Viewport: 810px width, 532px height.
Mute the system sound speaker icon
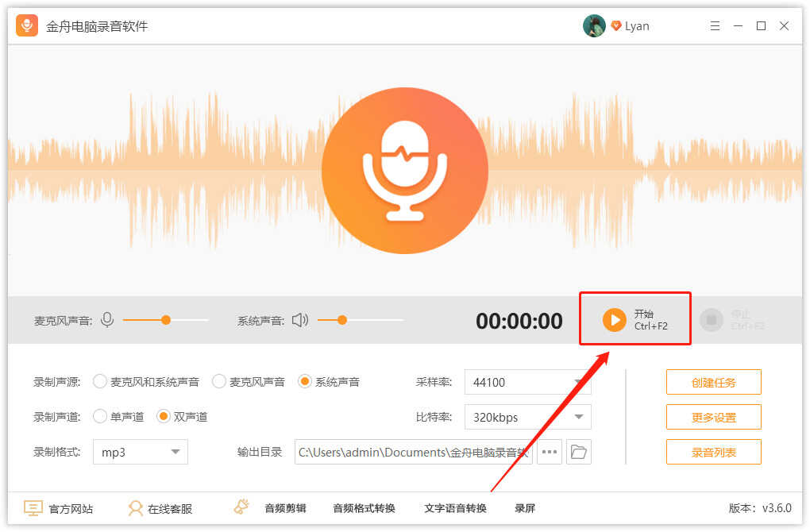click(x=300, y=320)
